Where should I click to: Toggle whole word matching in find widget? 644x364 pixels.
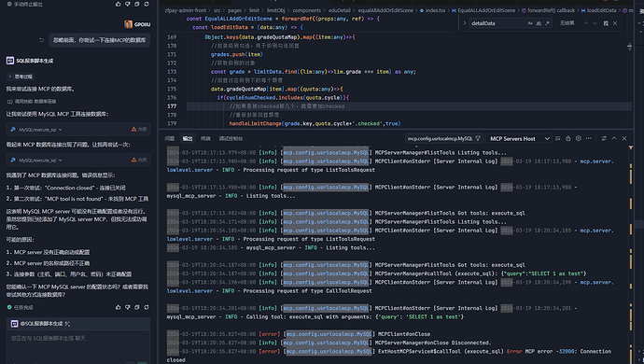pos(539,23)
